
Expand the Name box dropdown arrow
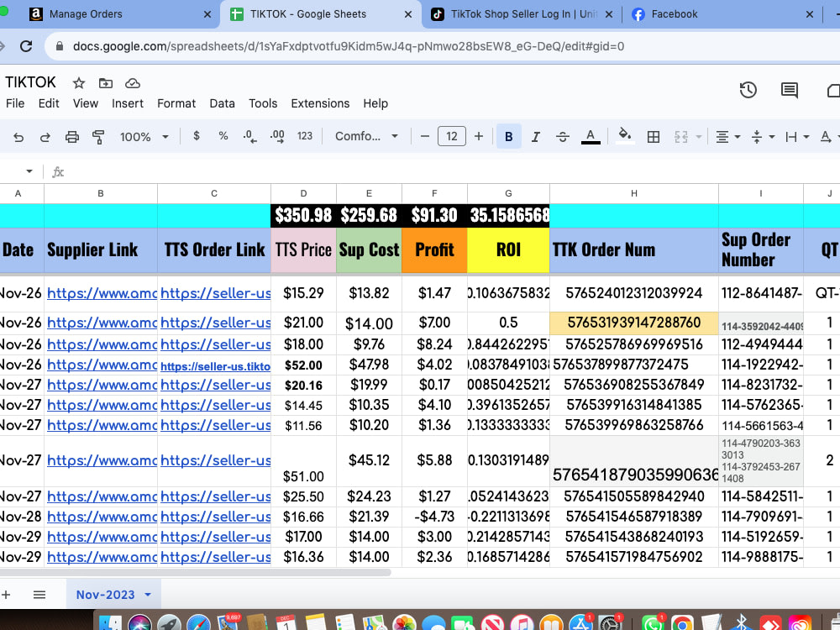(x=29, y=171)
